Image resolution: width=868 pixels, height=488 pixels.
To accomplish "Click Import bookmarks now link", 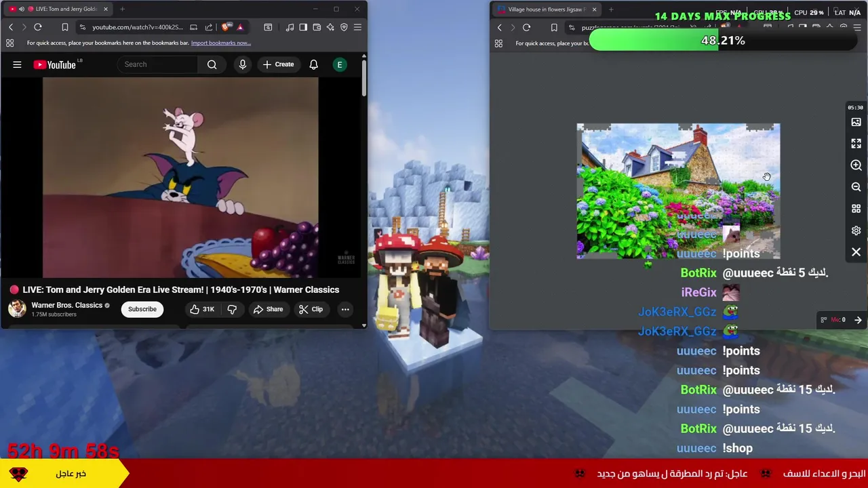I will point(221,43).
